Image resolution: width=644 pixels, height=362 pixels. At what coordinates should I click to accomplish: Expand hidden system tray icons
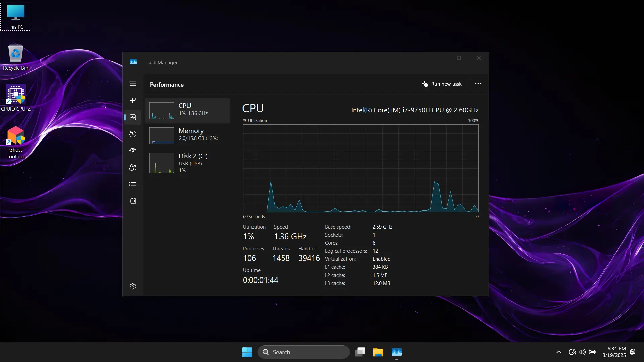point(558,352)
